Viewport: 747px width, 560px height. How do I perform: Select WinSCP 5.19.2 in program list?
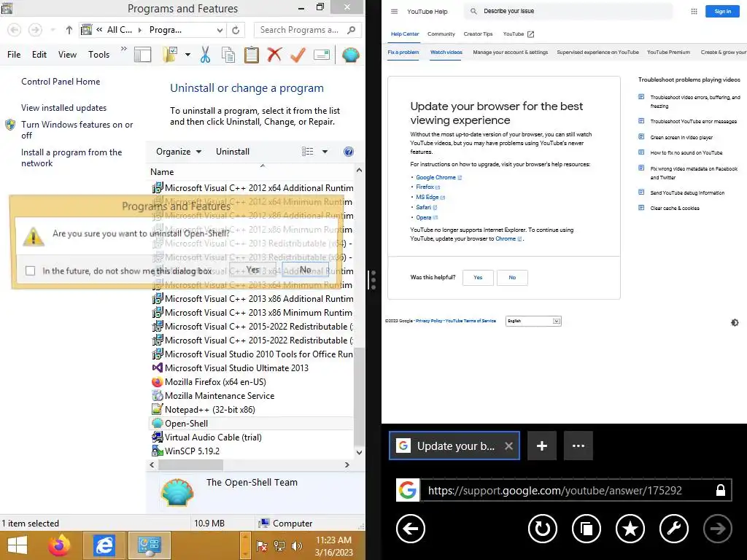(192, 451)
